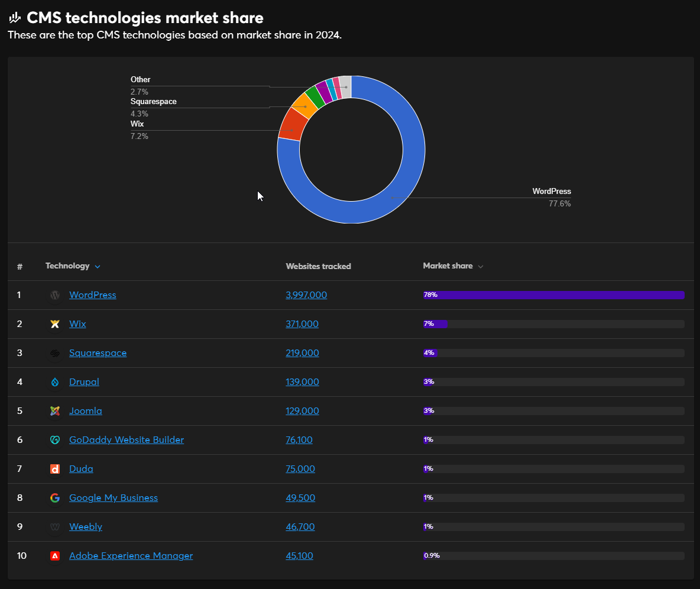Open the Weebly technology link

(86, 527)
